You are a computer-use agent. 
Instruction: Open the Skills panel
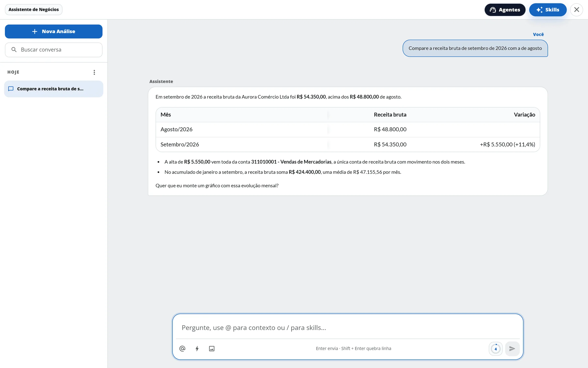[548, 10]
